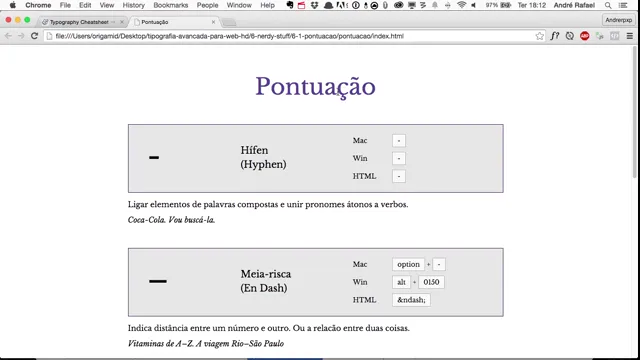Click the page vertical scrollbar
Image resolution: width=640 pixels, height=360 pixels.
[635, 112]
